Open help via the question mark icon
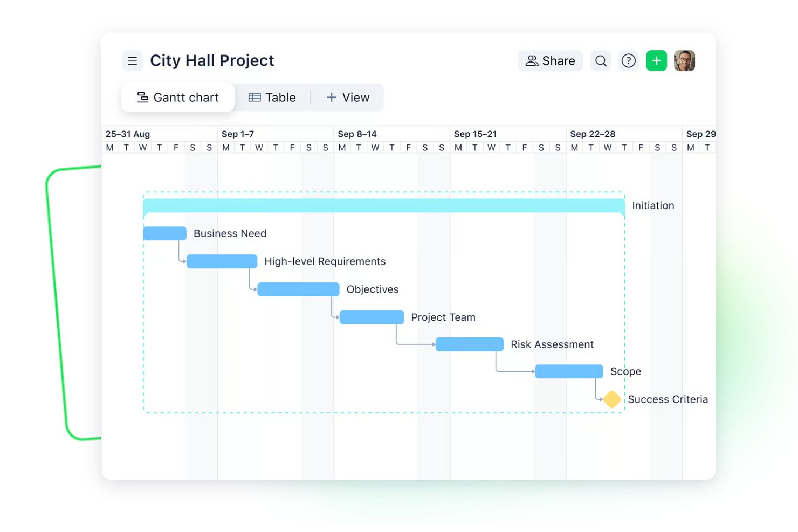798x532 pixels. (629, 61)
